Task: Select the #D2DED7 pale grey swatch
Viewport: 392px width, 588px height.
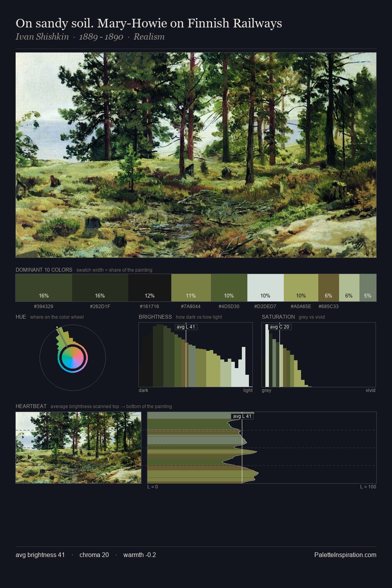Action: click(265, 288)
